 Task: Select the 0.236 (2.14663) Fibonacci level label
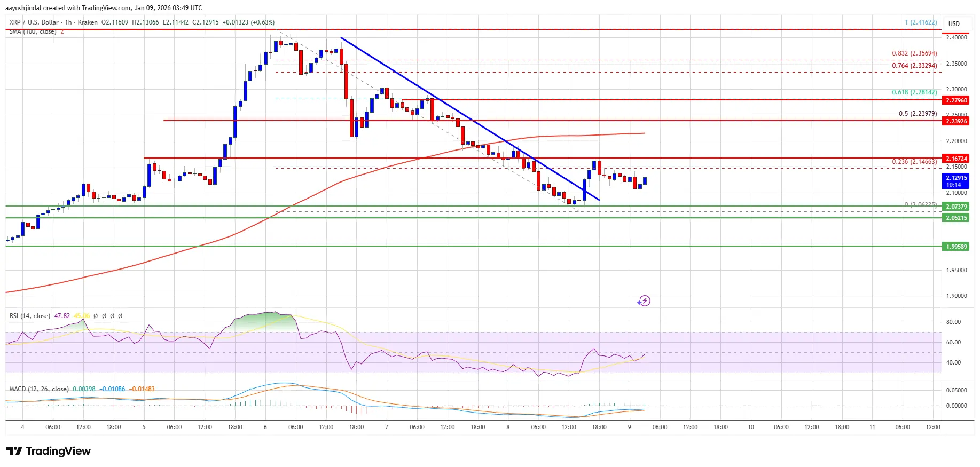point(914,162)
